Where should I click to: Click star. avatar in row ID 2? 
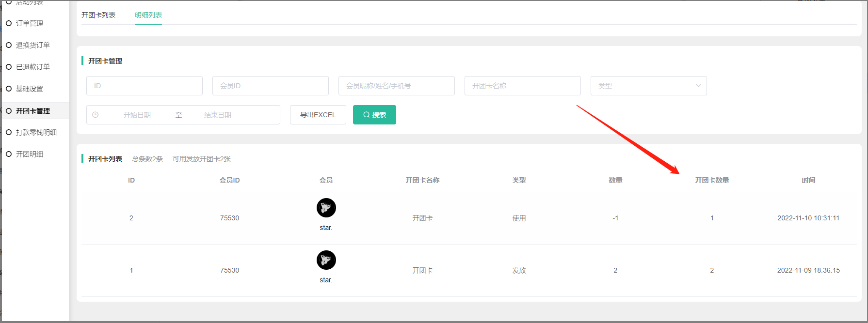coord(326,208)
